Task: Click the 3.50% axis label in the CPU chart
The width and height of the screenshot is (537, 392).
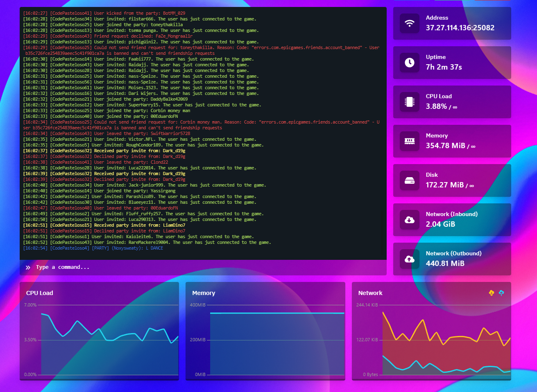Action: 30,340
